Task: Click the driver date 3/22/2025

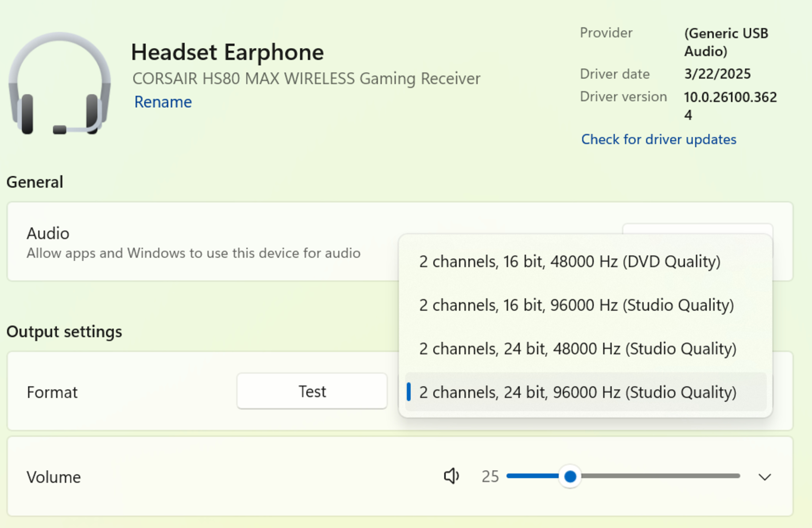Action: tap(717, 74)
